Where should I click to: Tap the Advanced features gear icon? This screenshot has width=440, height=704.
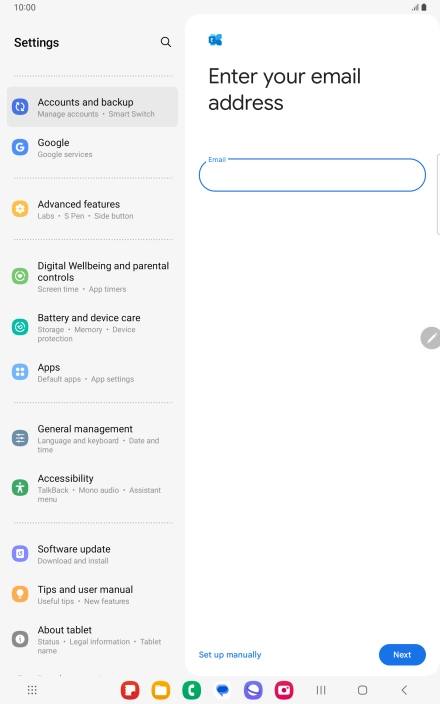click(20, 209)
